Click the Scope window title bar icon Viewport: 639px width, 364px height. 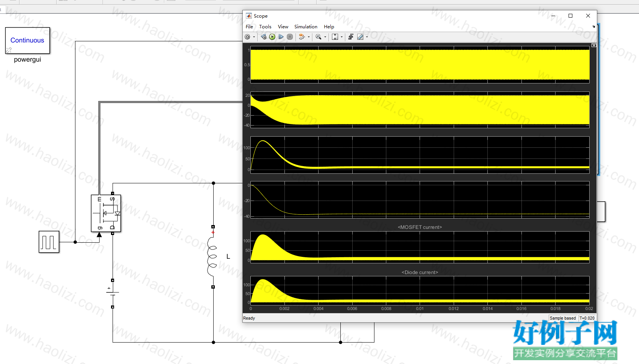click(248, 16)
